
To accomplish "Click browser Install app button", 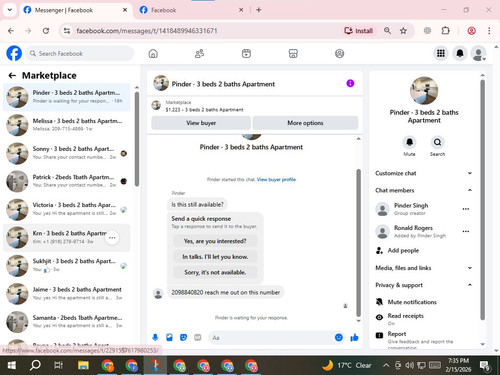I will [359, 31].
